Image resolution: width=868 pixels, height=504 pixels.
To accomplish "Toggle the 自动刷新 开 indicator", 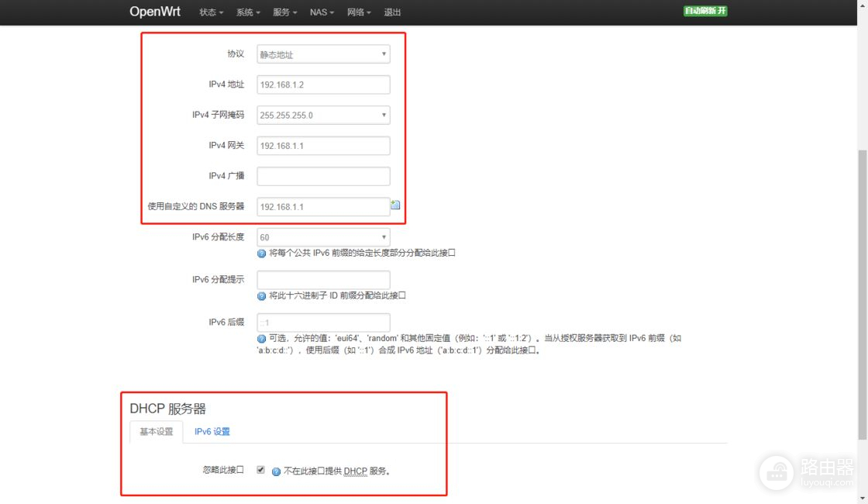I will (705, 12).
